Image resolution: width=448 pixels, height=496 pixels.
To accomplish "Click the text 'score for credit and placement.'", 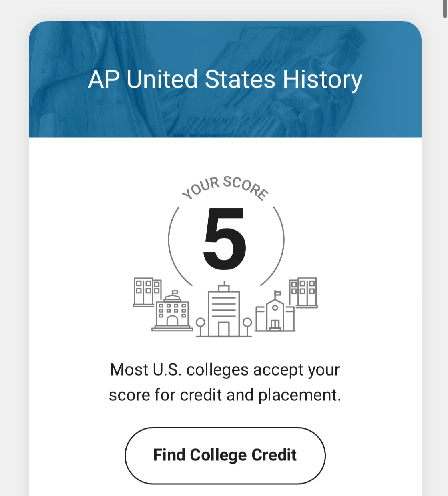I will pyautogui.click(x=225, y=395).
